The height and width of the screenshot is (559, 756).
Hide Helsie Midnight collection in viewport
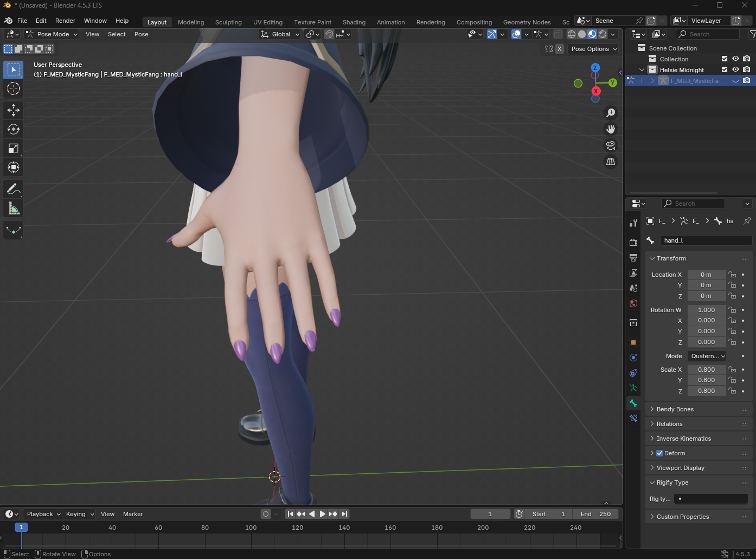(735, 69)
